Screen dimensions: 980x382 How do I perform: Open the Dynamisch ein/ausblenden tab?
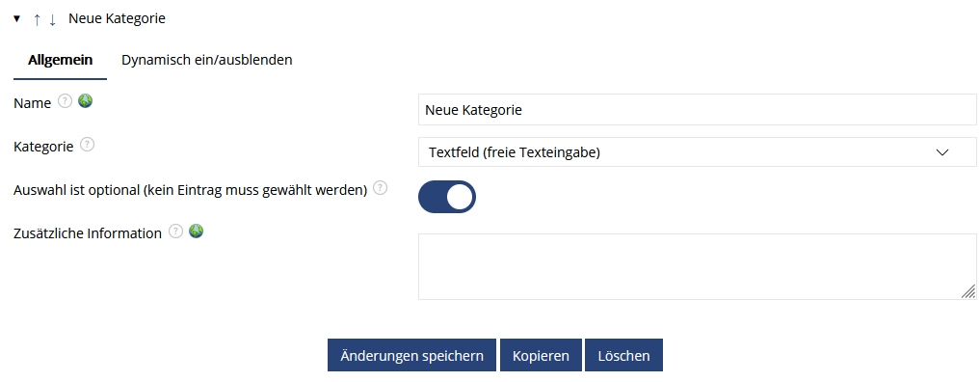(207, 60)
